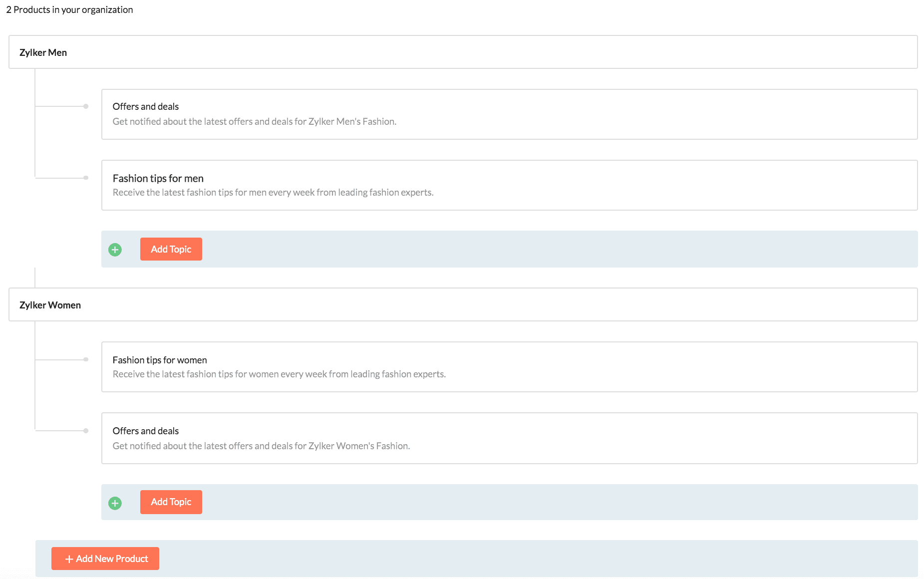Click connector dot beside Fashion tips for women
Image resolution: width=924 pixels, height=579 pixels.
86,359
